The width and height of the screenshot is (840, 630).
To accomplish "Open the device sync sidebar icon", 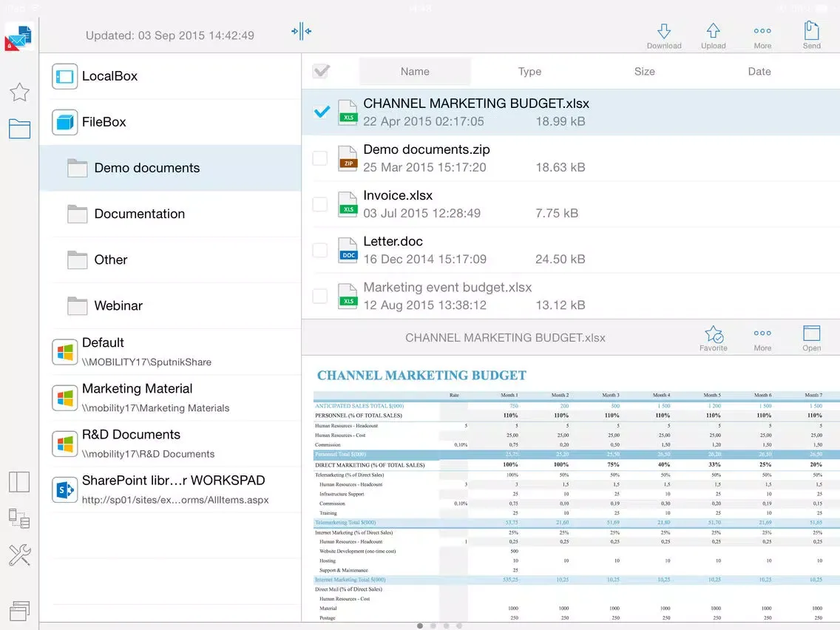I will (x=19, y=518).
